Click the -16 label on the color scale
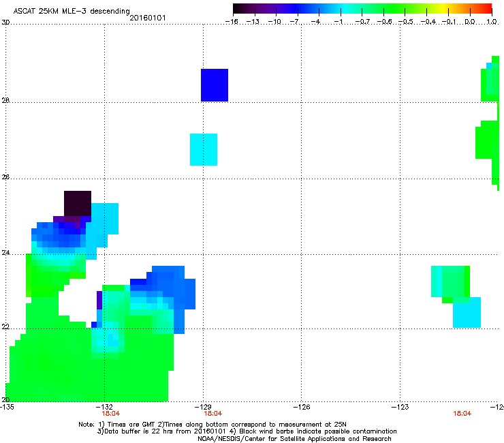 click(x=232, y=22)
